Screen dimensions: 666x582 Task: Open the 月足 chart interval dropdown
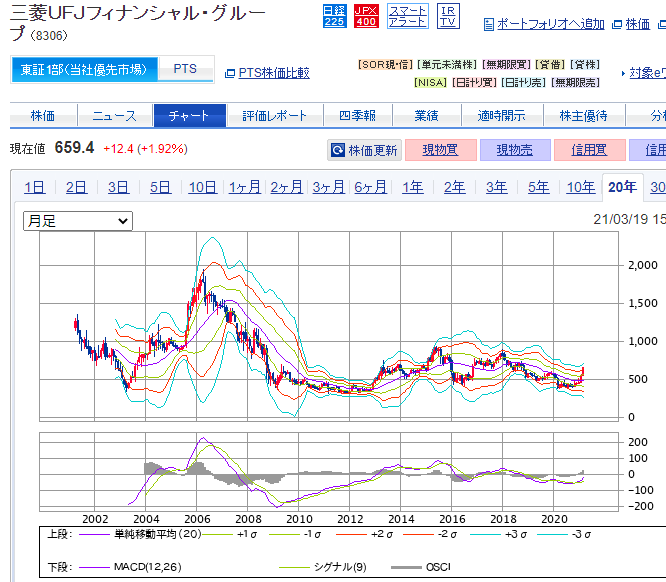(78, 221)
